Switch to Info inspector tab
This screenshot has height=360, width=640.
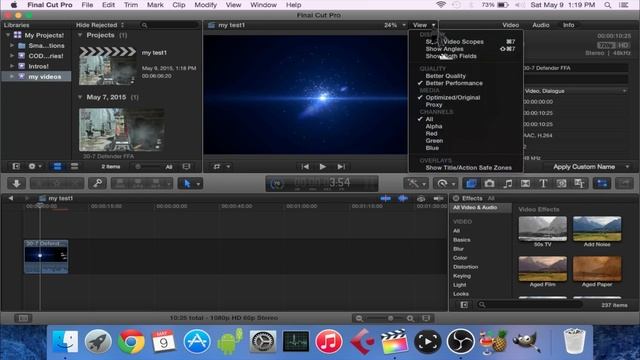click(x=568, y=25)
